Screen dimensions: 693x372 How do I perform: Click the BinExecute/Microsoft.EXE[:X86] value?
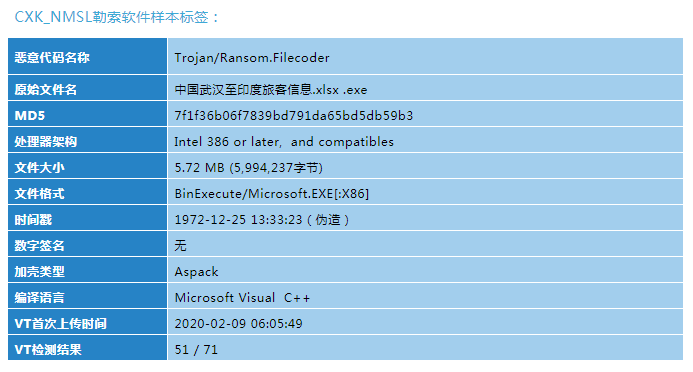272,194
